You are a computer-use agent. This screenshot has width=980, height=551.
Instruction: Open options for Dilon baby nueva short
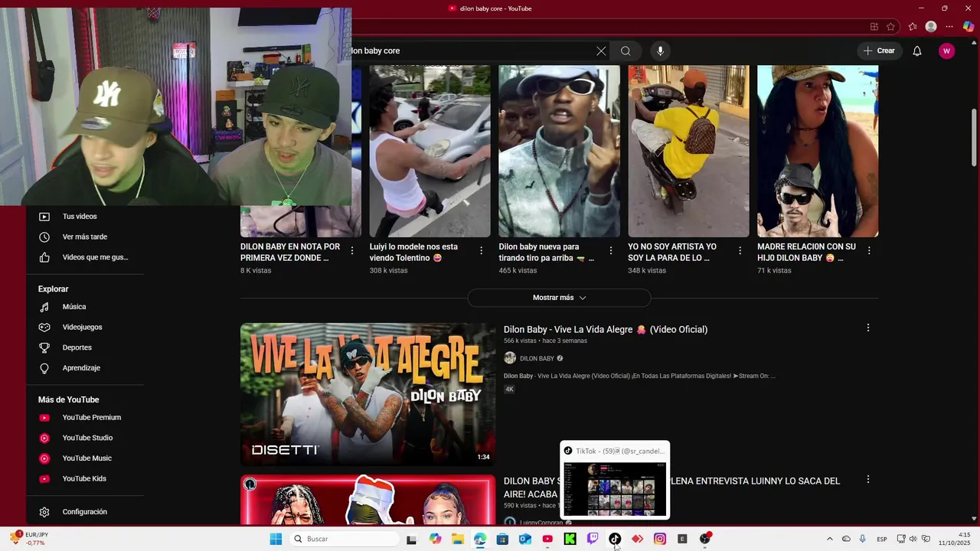[611, 251]
